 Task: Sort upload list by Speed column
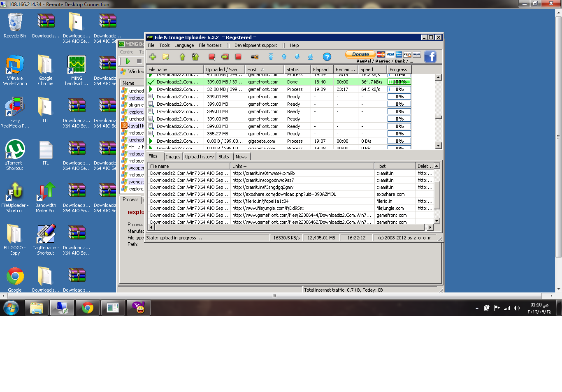[x=372, y=70]
